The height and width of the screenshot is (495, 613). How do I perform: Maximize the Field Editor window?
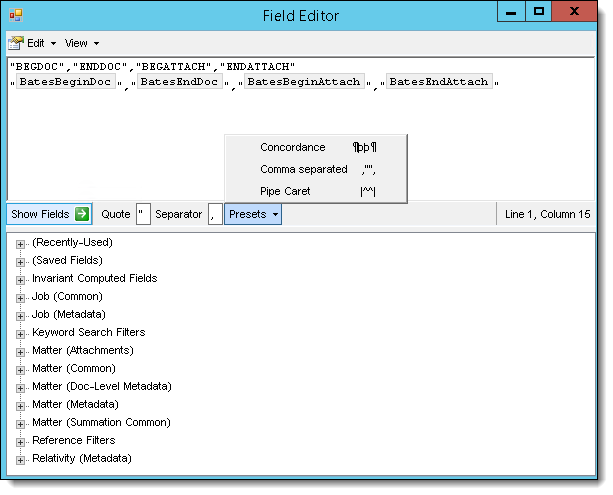(538, 12)
